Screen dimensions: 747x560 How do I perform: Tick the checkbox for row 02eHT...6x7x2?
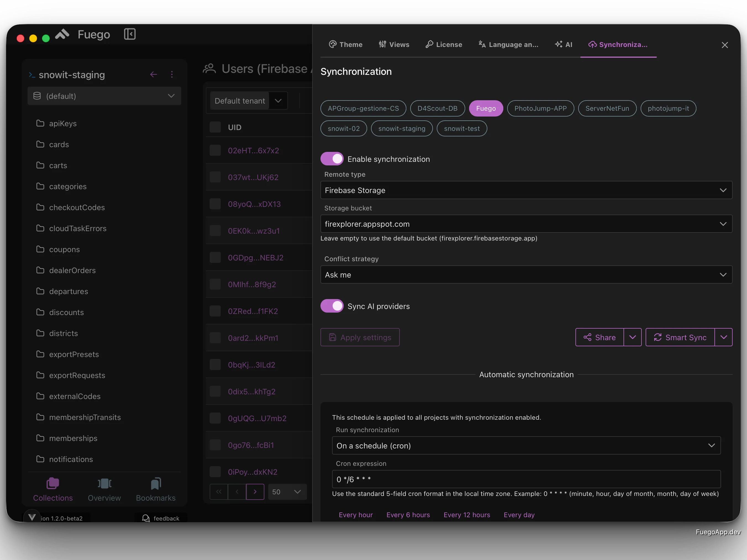click(215, 150)
